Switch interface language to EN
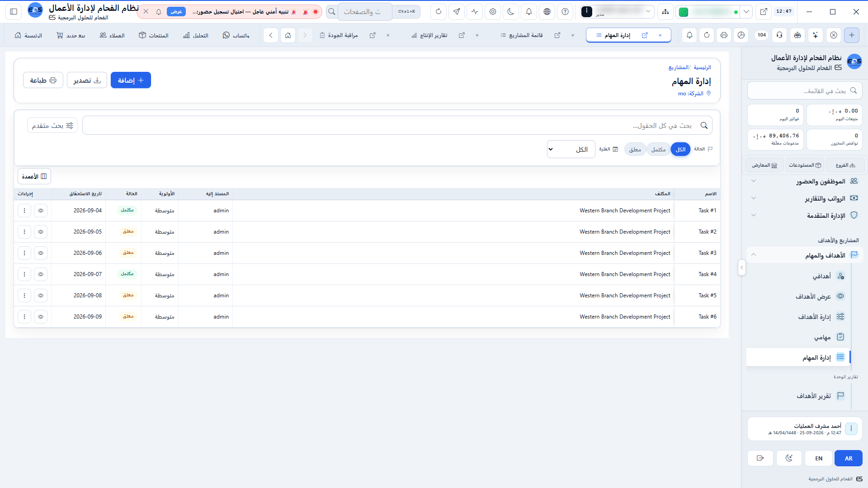Image resolution: width=868 pixels, height=488 pixels. (819, 458)
